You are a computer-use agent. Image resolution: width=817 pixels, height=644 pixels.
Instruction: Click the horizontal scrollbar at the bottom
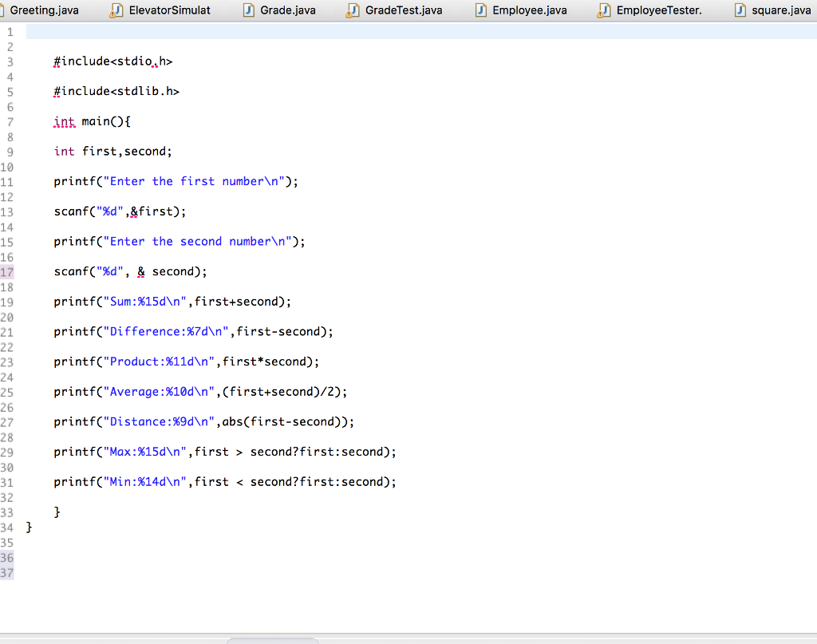click(273, 638)
